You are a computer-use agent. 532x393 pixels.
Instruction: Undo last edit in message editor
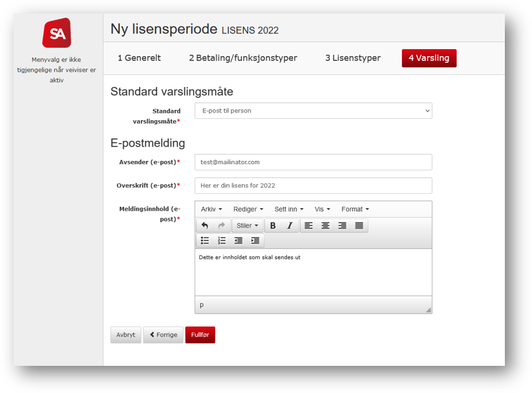click(x=205, y=226)
